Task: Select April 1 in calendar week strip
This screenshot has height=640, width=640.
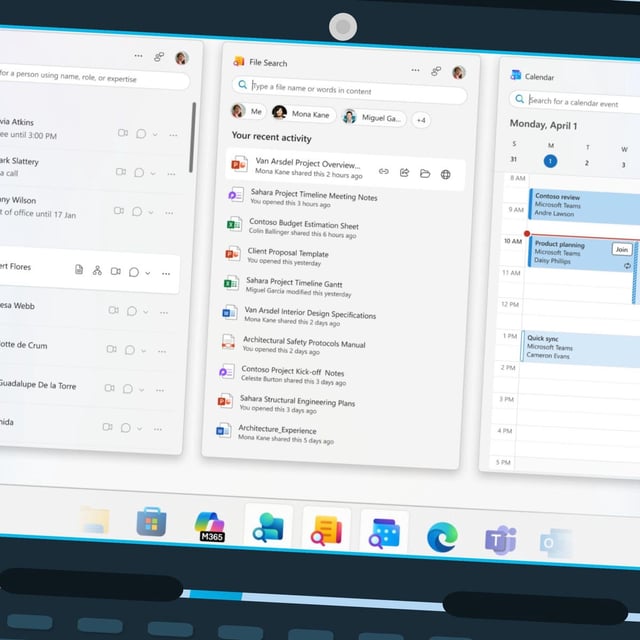Action: pos(550,161)
